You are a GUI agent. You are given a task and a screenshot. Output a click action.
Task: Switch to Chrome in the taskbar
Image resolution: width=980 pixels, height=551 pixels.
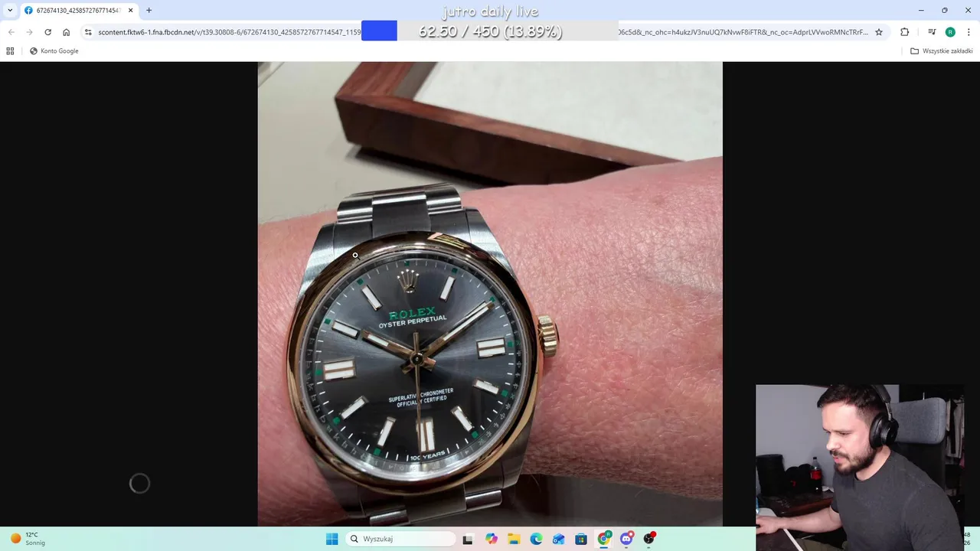tap(604, 539)
